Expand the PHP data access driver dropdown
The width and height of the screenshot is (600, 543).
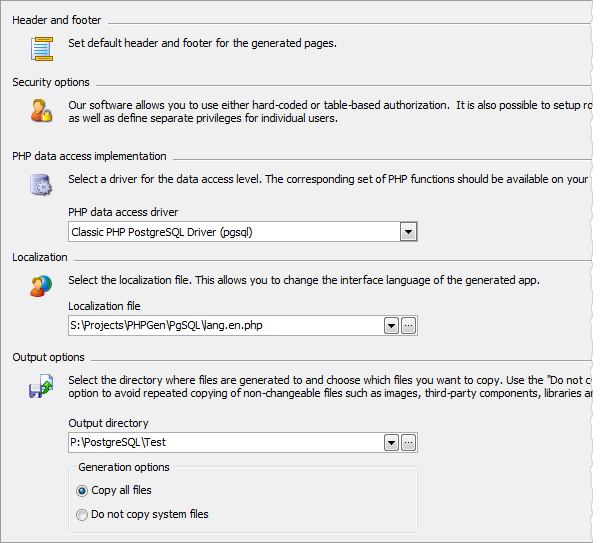(x=407, y=232)
